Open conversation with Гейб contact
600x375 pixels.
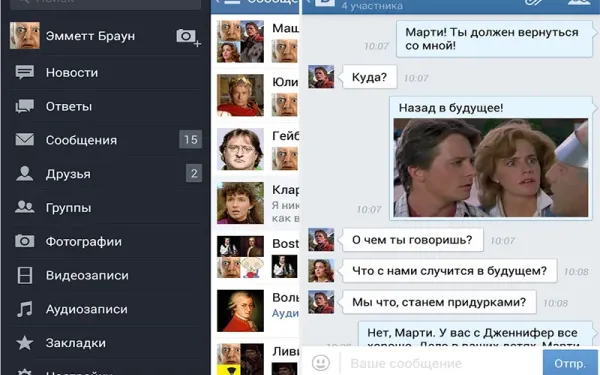[255, 149]
